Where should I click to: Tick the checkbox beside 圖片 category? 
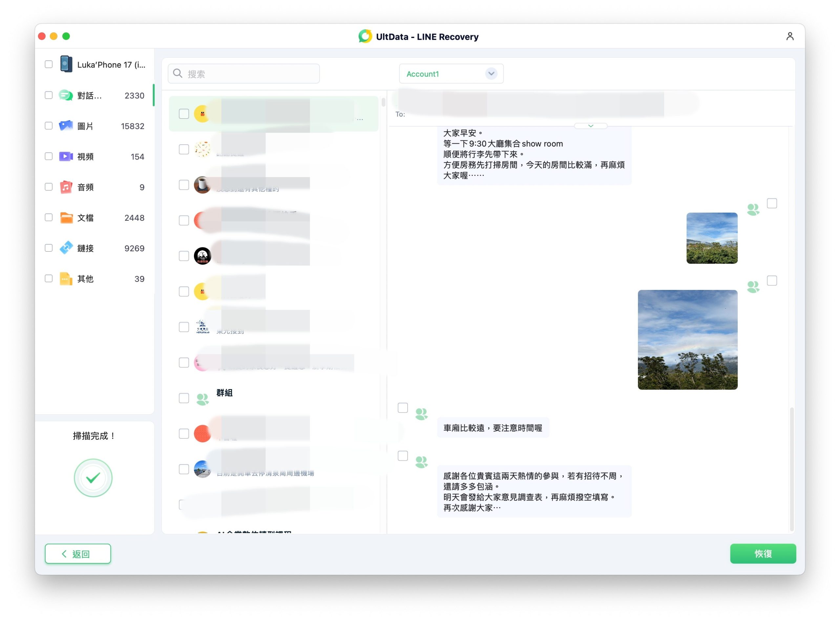click(x=49, y=126)
